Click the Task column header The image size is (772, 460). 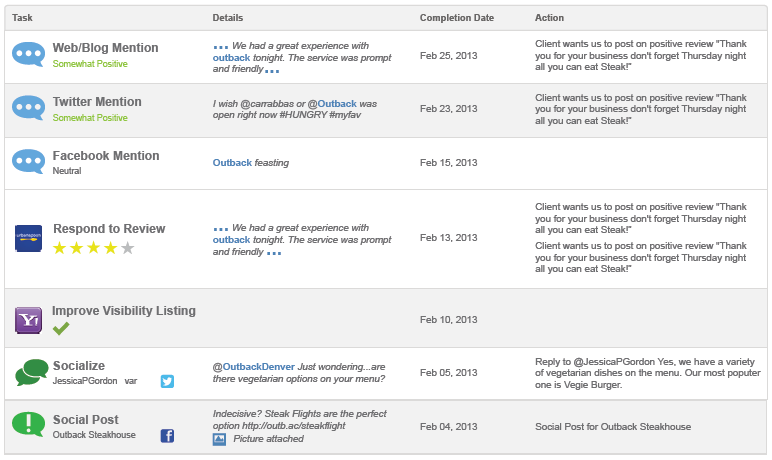pyautogui.click(x=22, y=18)
